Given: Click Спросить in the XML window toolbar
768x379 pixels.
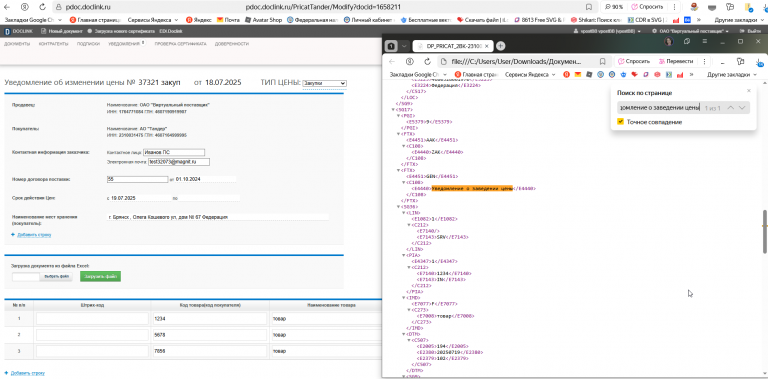Looking at the screenshot, I should [634, 62].
